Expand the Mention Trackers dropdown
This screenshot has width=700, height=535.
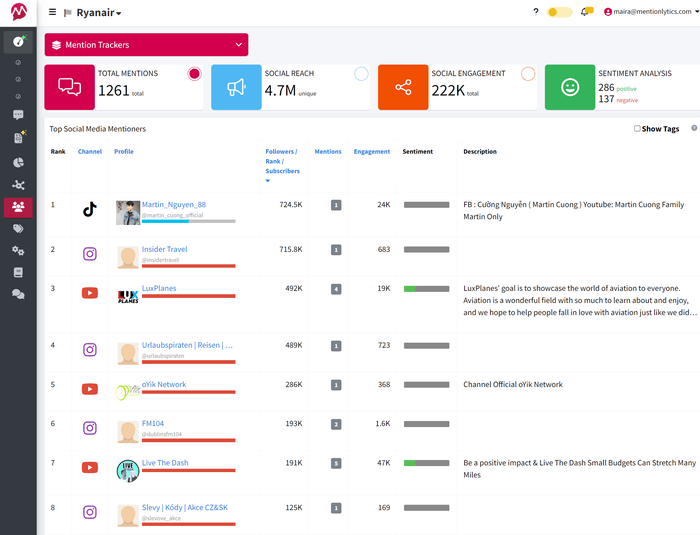pyautogui.click(x=146, y=45)
